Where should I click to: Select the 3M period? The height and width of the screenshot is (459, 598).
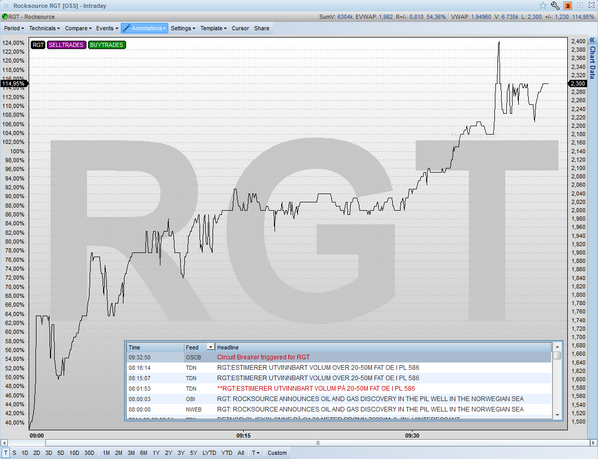(131, 453)
